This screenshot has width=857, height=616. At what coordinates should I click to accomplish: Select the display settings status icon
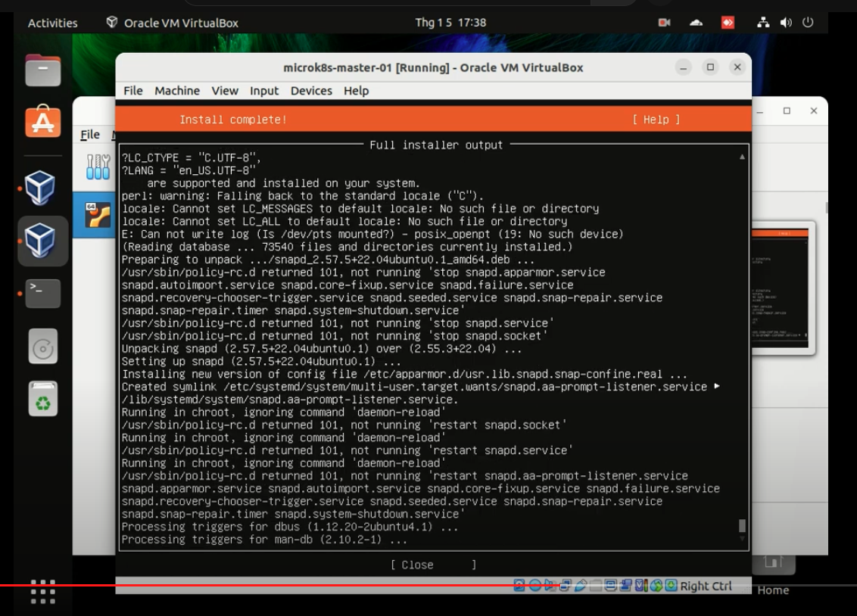[609, 585]
